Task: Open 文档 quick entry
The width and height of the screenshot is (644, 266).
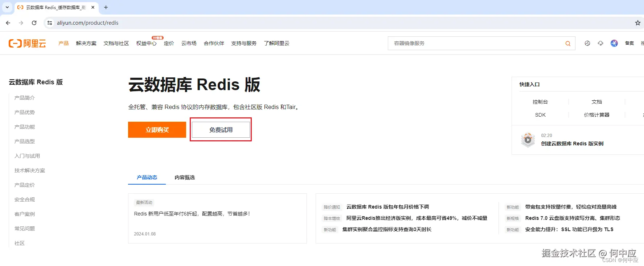Action: (x=597, y=102)
